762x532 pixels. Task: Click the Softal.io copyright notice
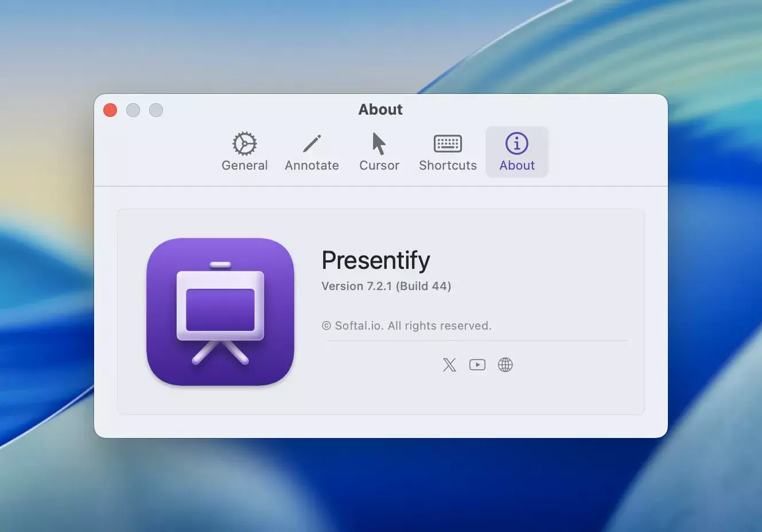click(x=407, y=326)
